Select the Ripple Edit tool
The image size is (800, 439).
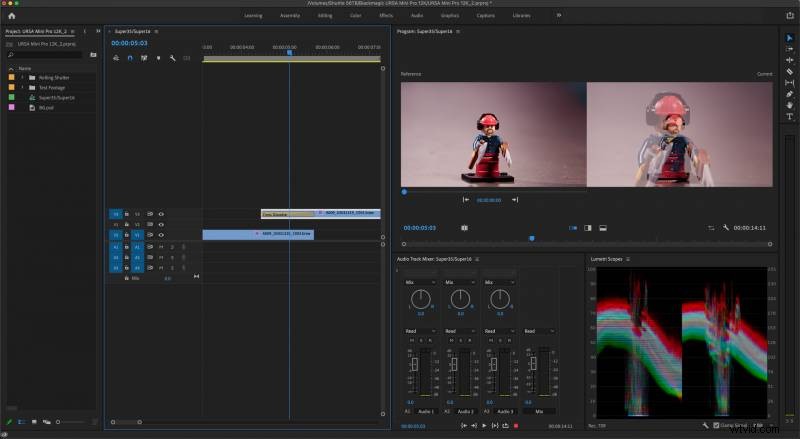pyautogui.click(x=789, y=60)
